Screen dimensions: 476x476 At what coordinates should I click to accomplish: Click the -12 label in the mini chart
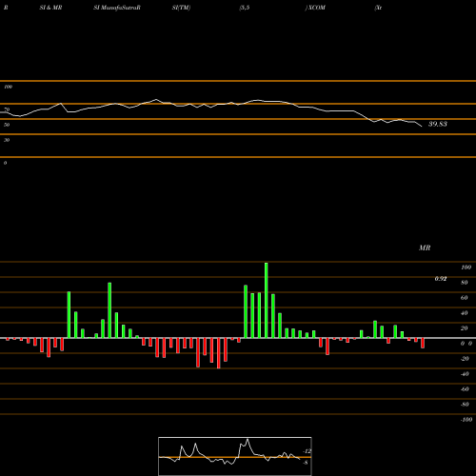[x=307, y=451]
